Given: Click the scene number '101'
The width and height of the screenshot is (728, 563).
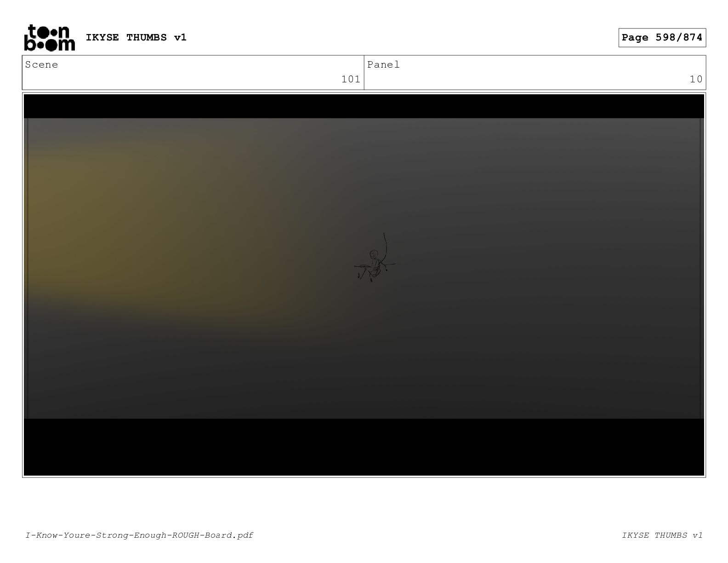Looking at the screenshot, I should tap(351, 80).
